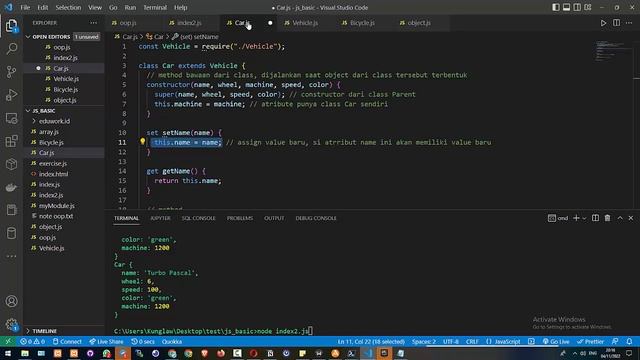Kill the terminal with trash icon

(607, 218)
